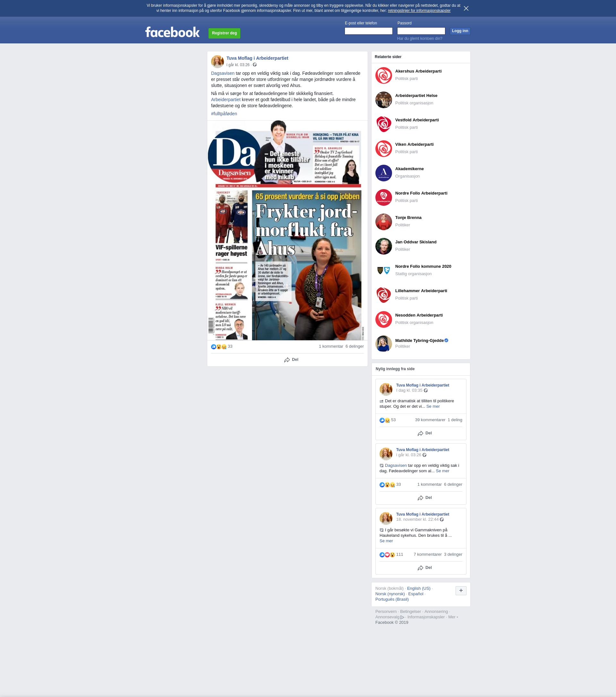Image resolution: width=616 pixels, height=697 pixels.
Task: Expand the Mer footer dropdown
Action: (x=453, y=617)
